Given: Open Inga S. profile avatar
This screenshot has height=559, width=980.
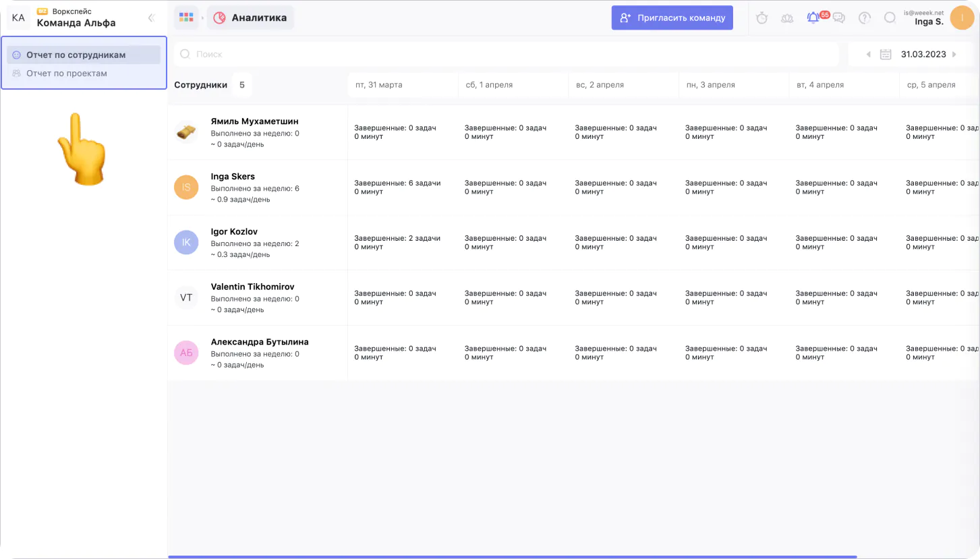Looking at the screenshot, I should tap(961, 18).
